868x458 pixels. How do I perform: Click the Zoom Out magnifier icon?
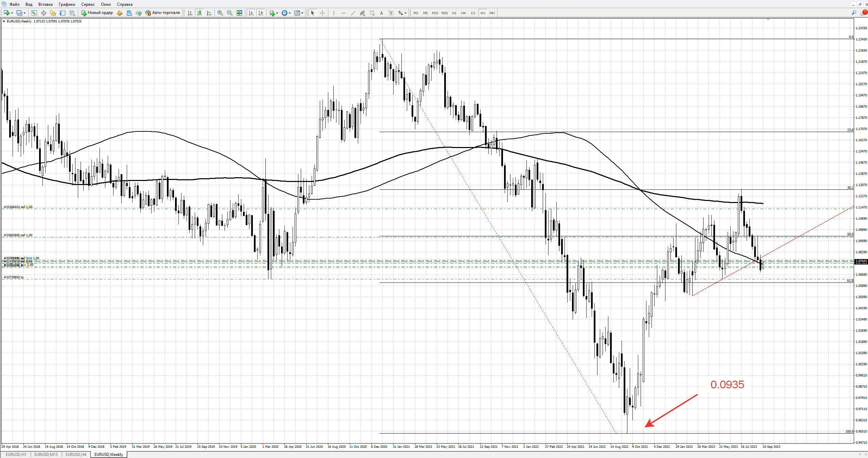(230, 13)
